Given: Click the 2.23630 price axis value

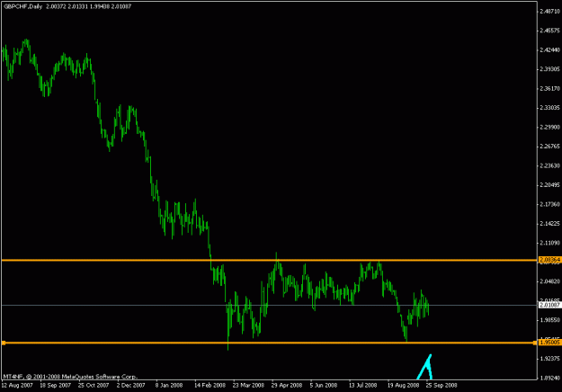Looking at the screenshot, I should (549, 166).
